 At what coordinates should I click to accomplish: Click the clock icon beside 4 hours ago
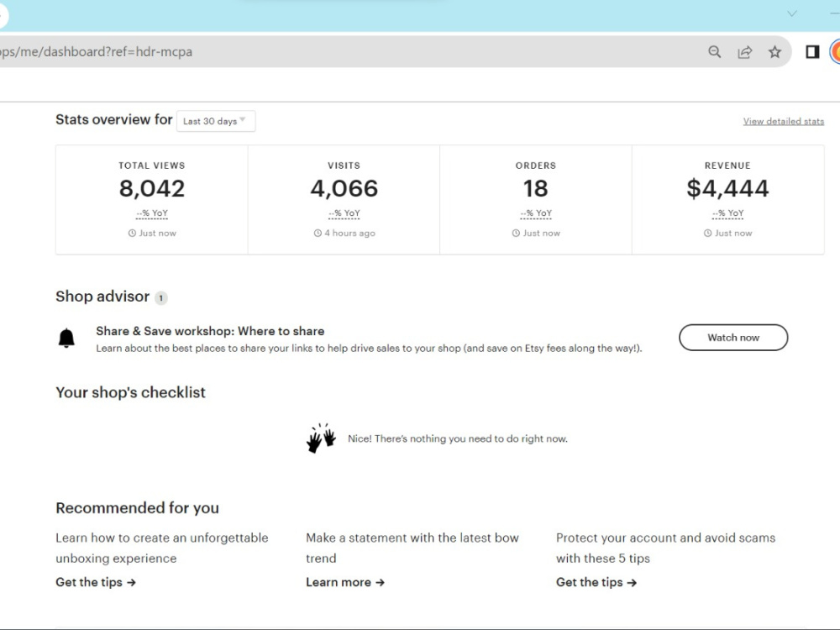pos(318,233)
